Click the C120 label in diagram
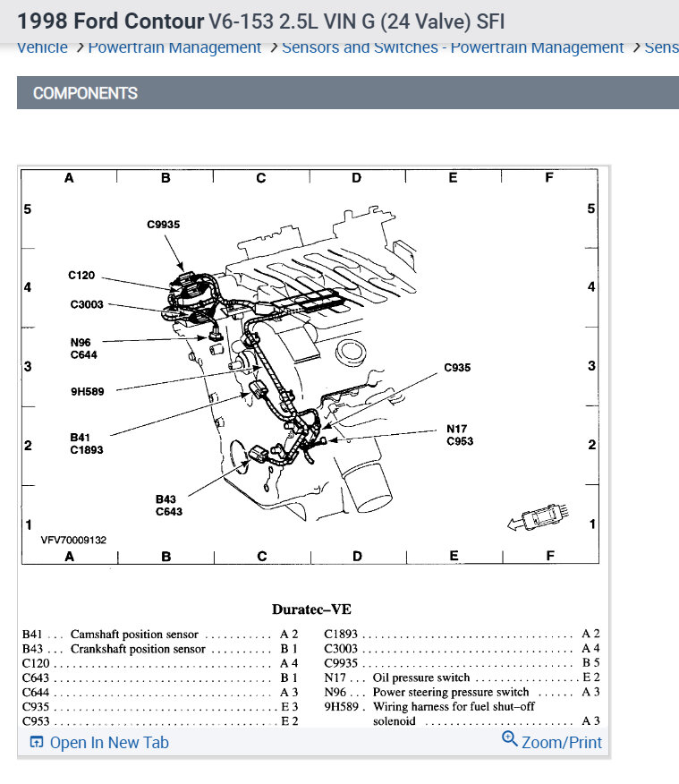679x784 pixels. pos(81,276)
